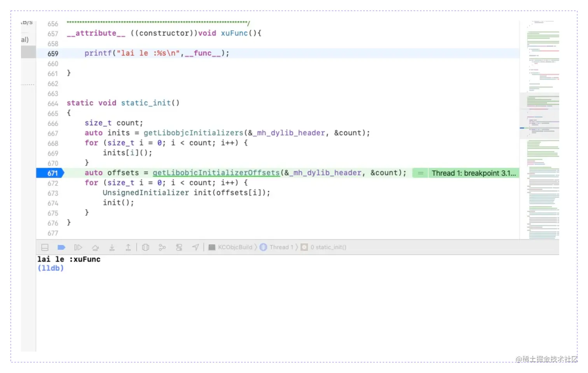Image resolution: width=588 pixels, height=373 pixels.
Task: Click the offsets variable on line 671
Action: coord(123,173)
